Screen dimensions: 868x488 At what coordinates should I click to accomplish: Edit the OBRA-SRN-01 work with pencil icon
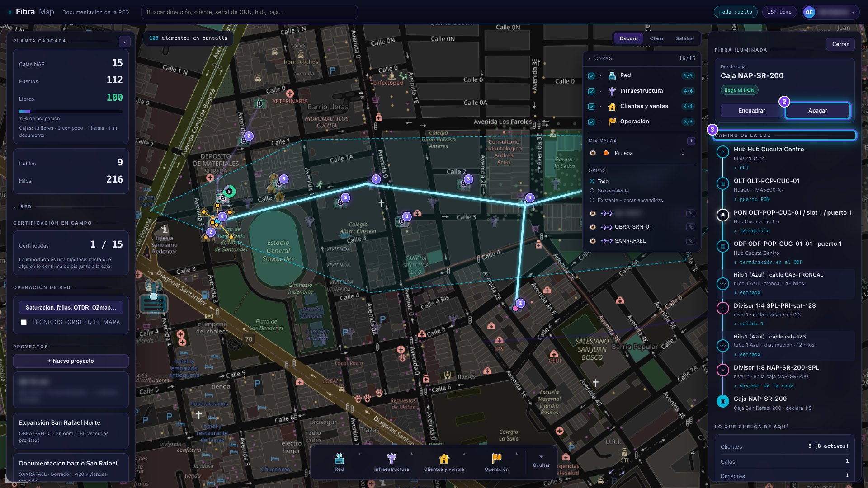click(x=690, y=227)
